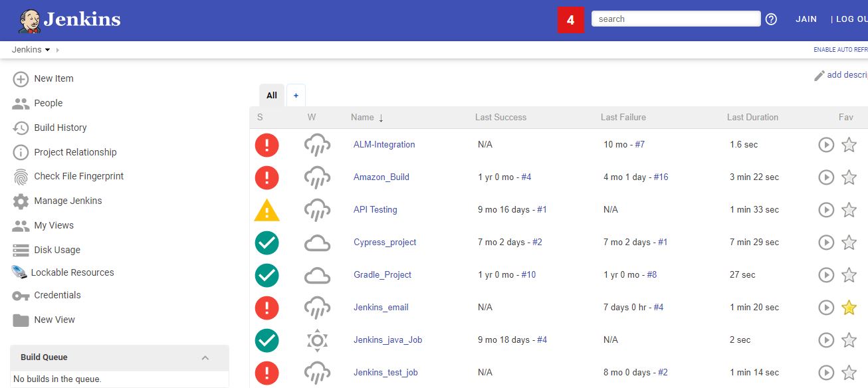Collapse the Build Queue panel
Image resolution: width=868 pixels, height=388 pixels.
pyautogui.click(x=205, y=357)
